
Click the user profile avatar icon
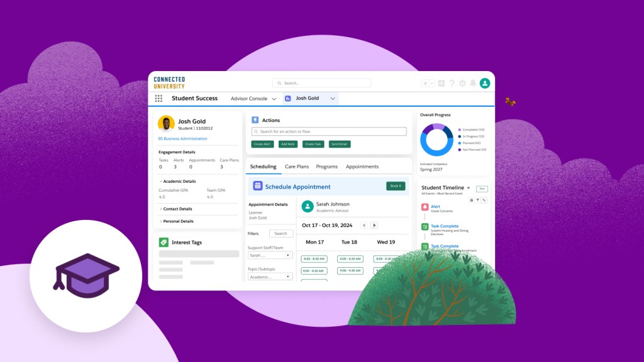coord(485,84)
